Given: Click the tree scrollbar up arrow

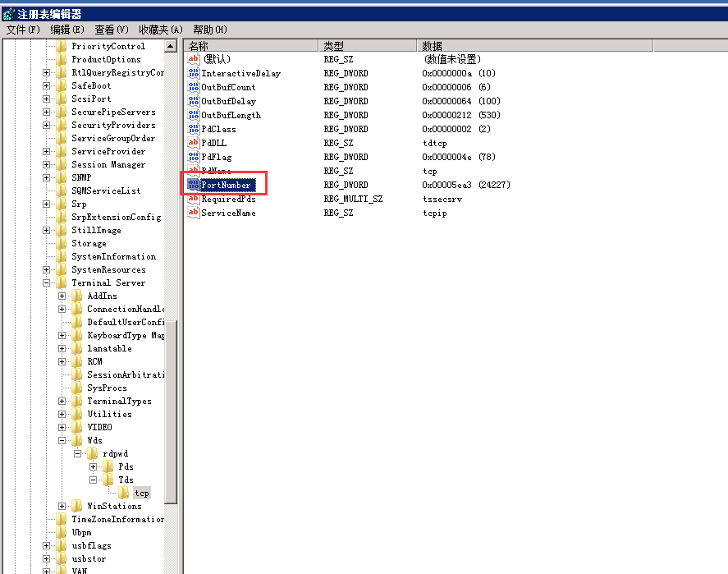Looking at the screenshot, I should (x=171, y=46).
